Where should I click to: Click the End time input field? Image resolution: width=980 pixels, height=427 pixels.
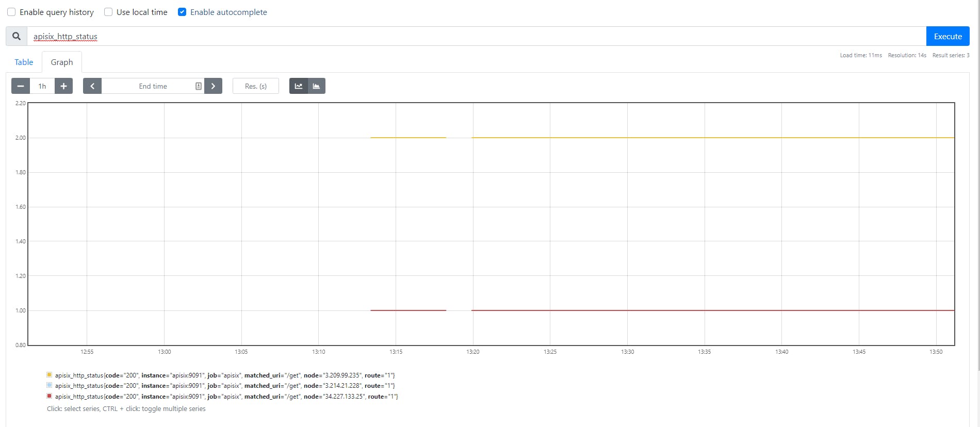pyautogui.click(x=153, y=86)
